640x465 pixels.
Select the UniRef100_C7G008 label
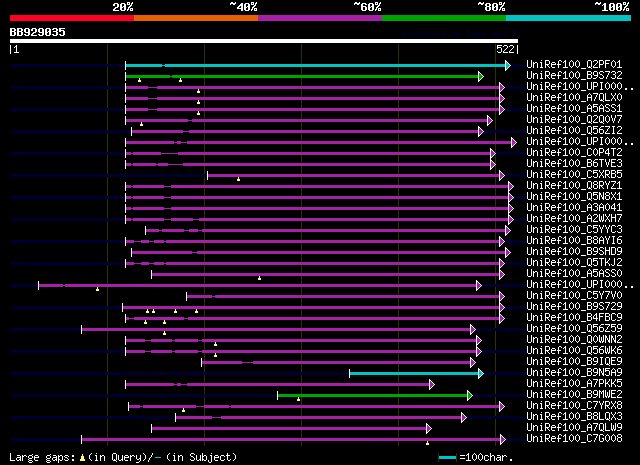click(x=574, y=439)
